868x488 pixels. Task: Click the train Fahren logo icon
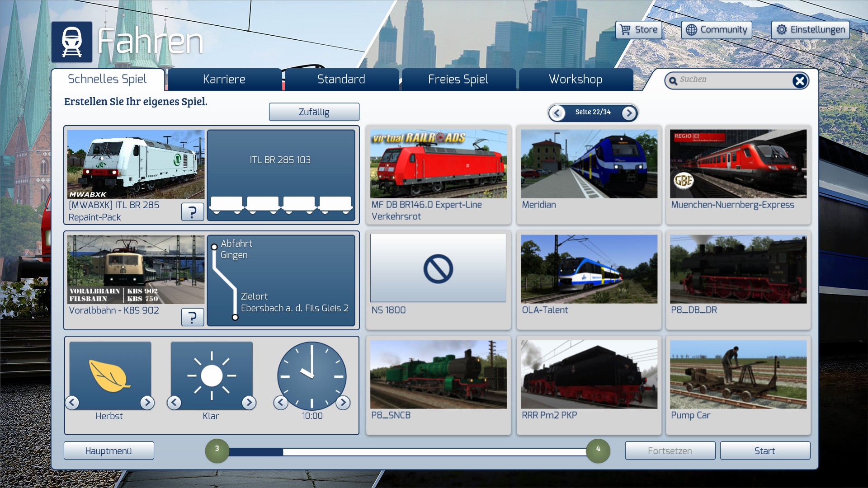(71, 42)
